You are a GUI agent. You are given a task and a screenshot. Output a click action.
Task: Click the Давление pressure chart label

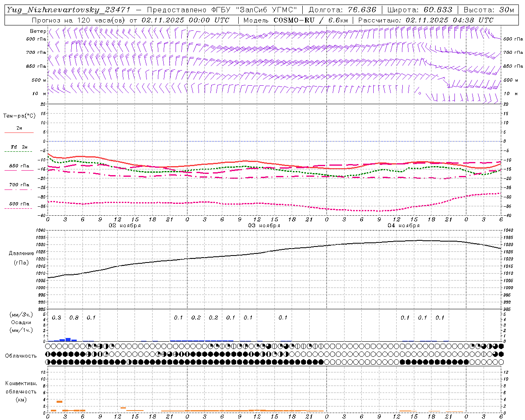(x=21, y=253)
